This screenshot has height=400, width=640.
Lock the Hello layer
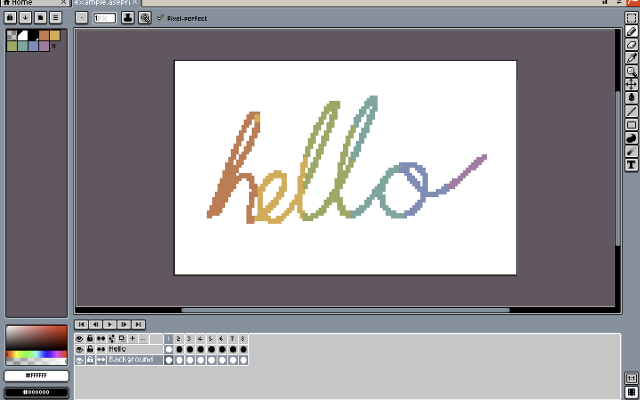pyautogui.click(x=90, y=349)
